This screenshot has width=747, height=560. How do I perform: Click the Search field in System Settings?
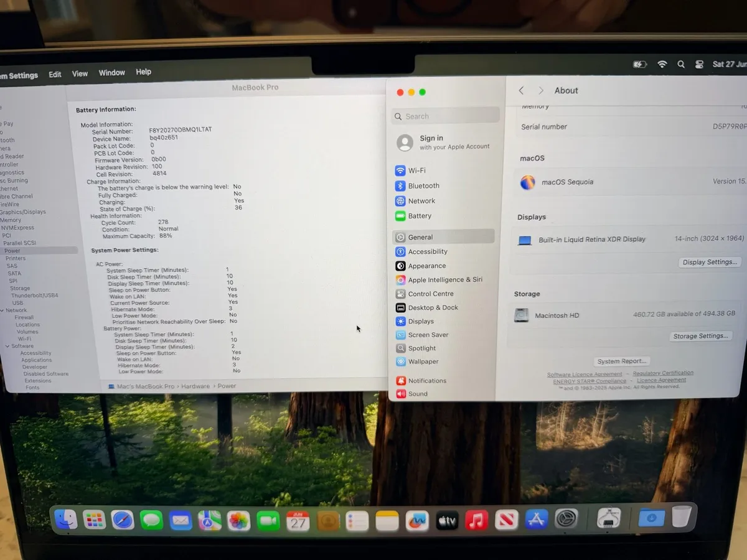tap(446, 116)
